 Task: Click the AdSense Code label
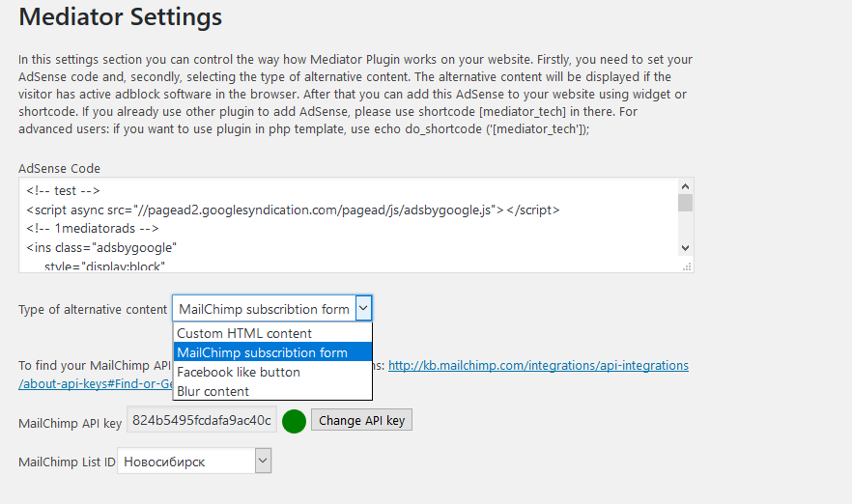tap(59, 168)
